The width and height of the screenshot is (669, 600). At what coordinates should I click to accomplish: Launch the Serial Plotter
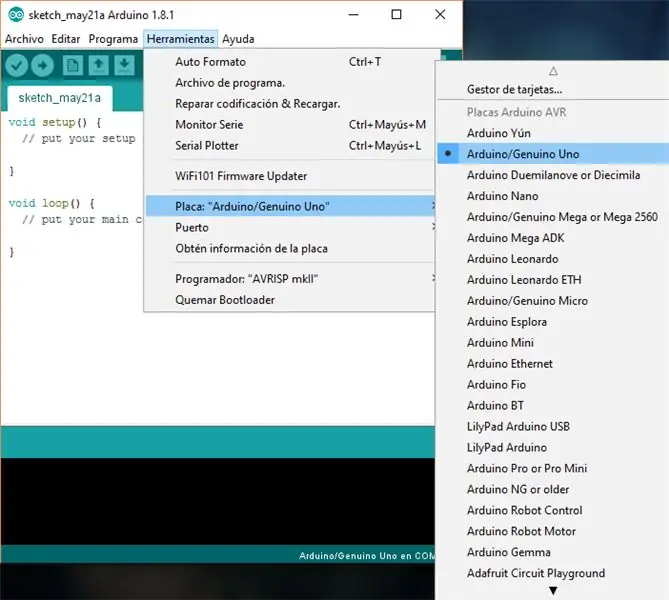(x=290, y=146)
